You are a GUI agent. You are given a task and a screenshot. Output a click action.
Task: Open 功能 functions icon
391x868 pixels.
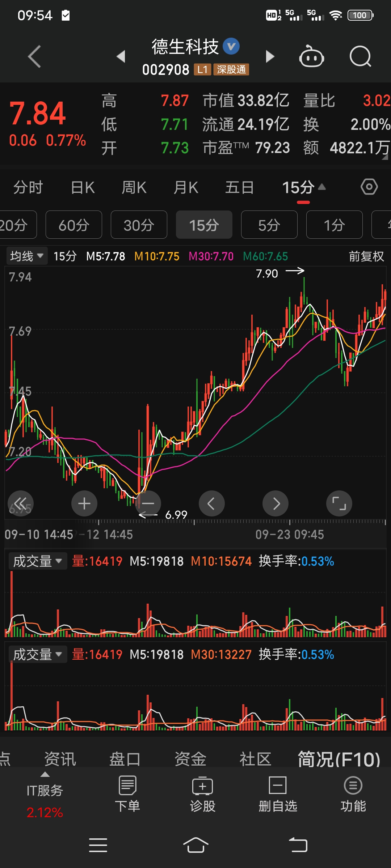click(353, 794)
